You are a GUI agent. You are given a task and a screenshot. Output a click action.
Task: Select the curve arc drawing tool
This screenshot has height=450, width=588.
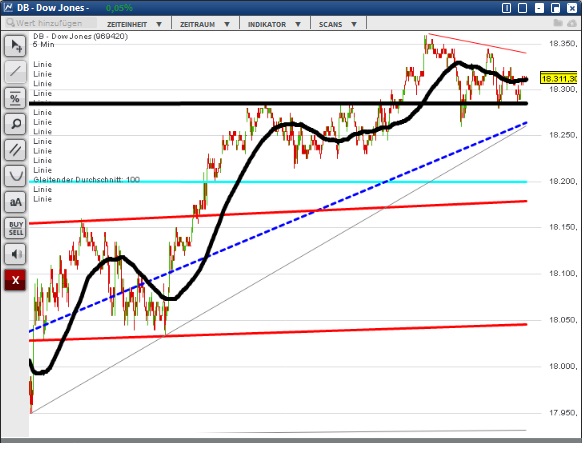[15, 176]
